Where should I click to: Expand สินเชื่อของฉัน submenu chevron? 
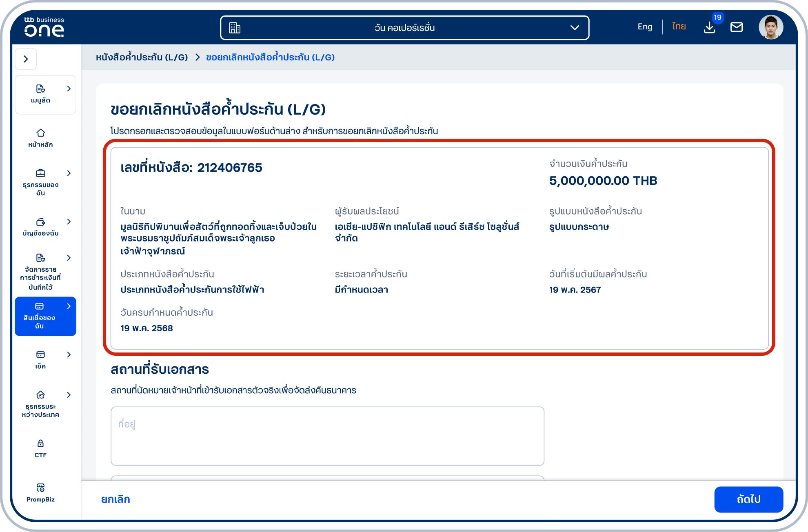69,306
